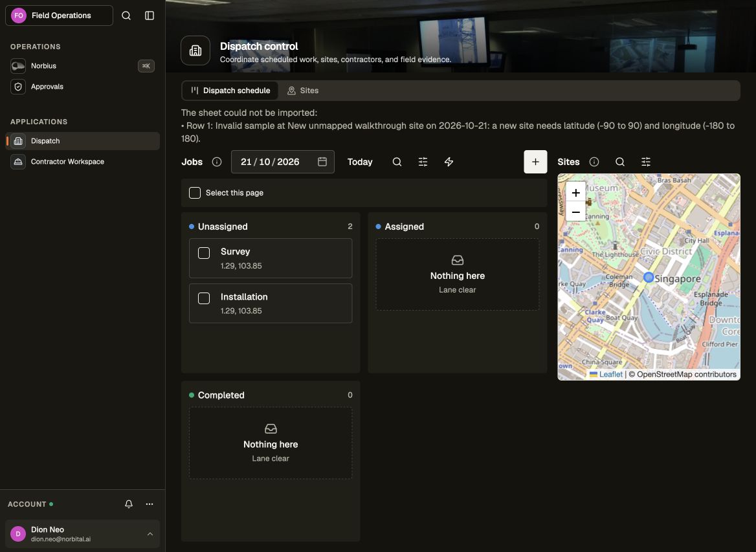Screen dimensions: 756x552
Task: Show info about Sites
Action: click(x=594, y=162)
